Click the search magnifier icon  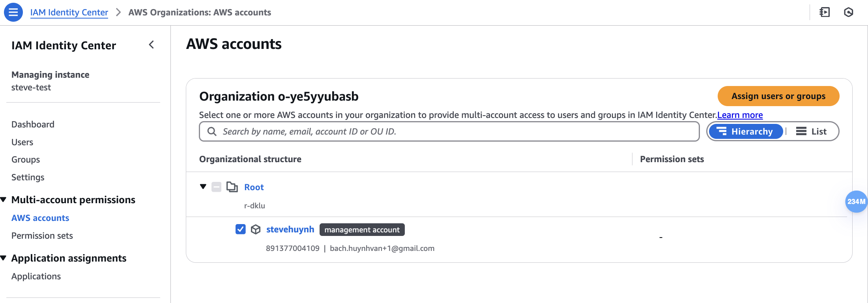tap(212, 131)
